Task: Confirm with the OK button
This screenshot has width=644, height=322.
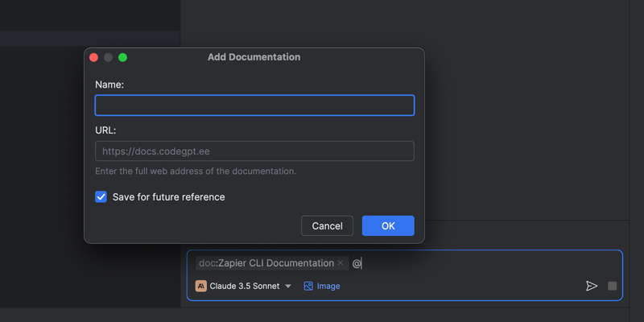Action: (388, 226)
